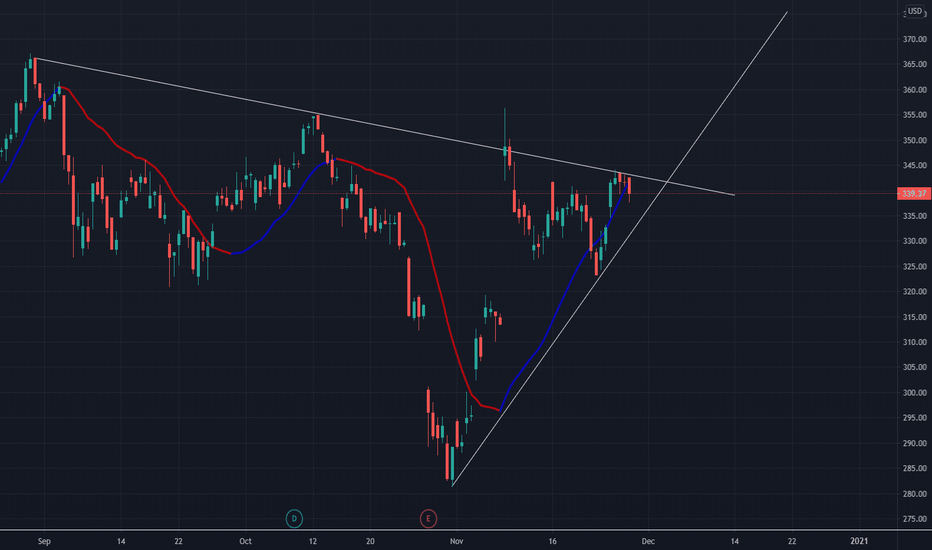Click the 12 date label after Oct
The width and height of the screenshot is (932, 550).
313,541
